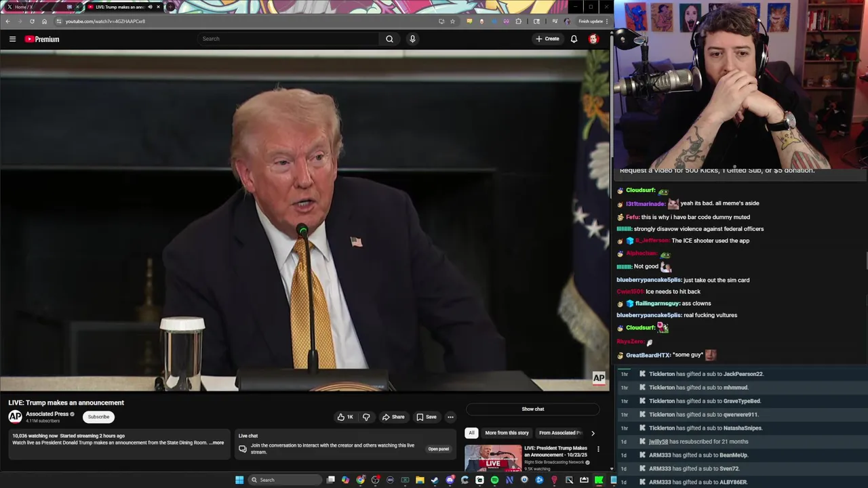The width and height of the screenshot is (868, 488).
Task: Click Ticklerton gifted sub to NatashaSnipes row
Action: click(x=742, y=428)
